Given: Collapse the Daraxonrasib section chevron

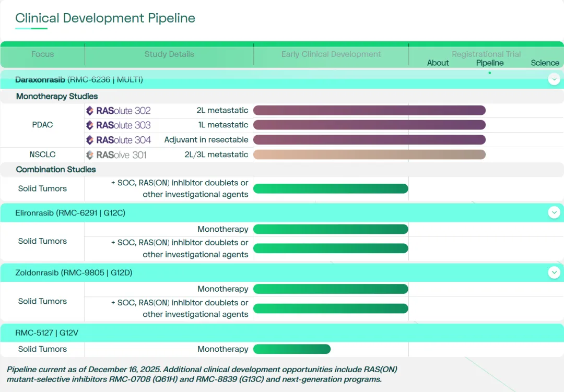Looking at the screenshot, I should [x=554, y=79].
